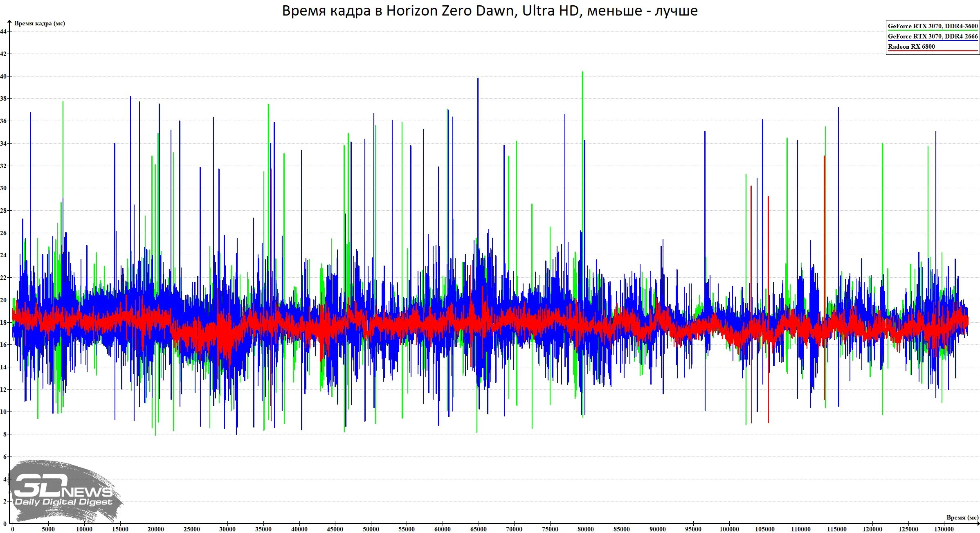Click X-axis tick value 20000
Viewport: 980px width, 533px height.
[156, 529]
